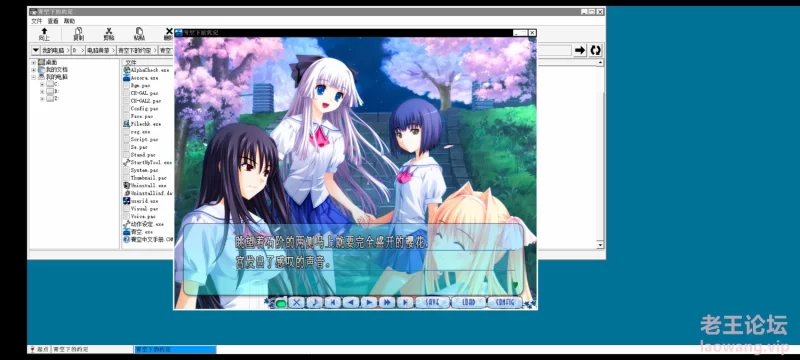
Task: Click the rewind-to-previous button in game bar
Action: tap(332, 302)
